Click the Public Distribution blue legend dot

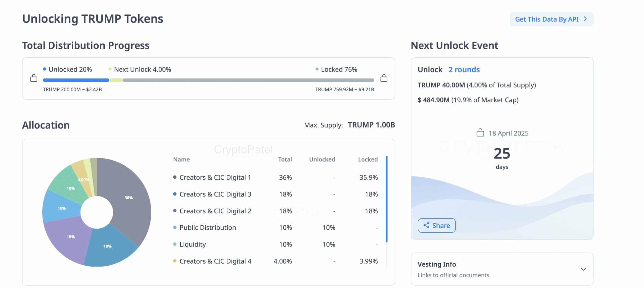(x=175, y=227)
